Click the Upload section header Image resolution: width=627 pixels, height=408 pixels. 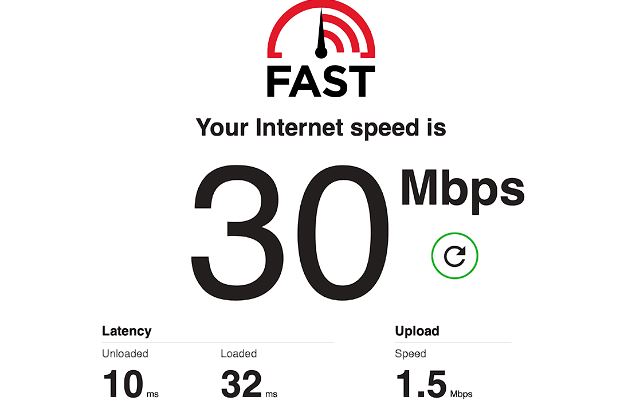[x=417, y=331]
